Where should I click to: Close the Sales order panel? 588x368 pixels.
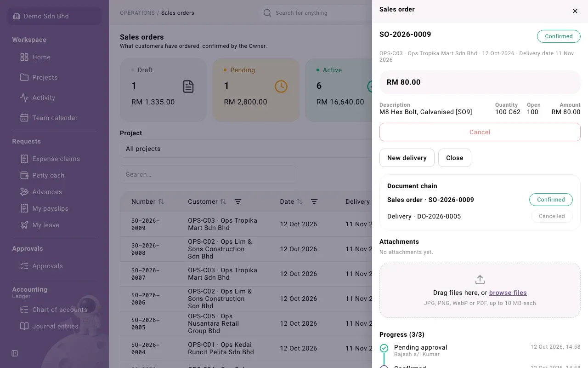[575, 11]
